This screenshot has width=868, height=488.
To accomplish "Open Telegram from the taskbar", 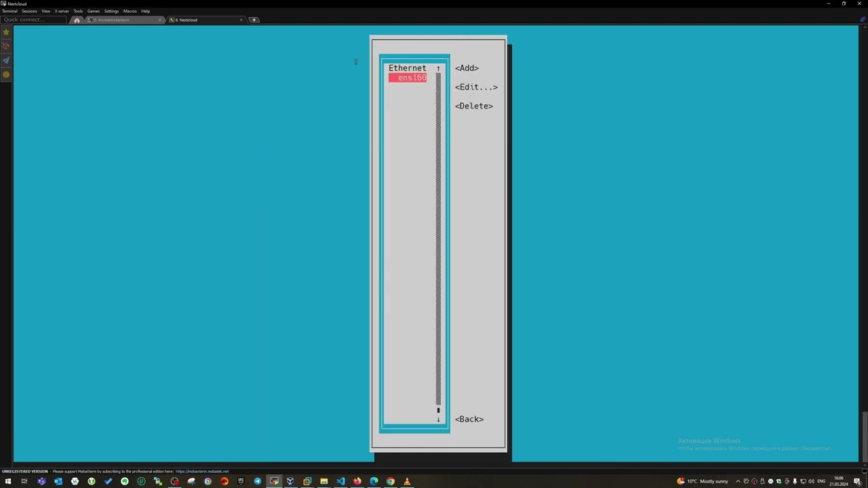I will (x=258, y=481).
